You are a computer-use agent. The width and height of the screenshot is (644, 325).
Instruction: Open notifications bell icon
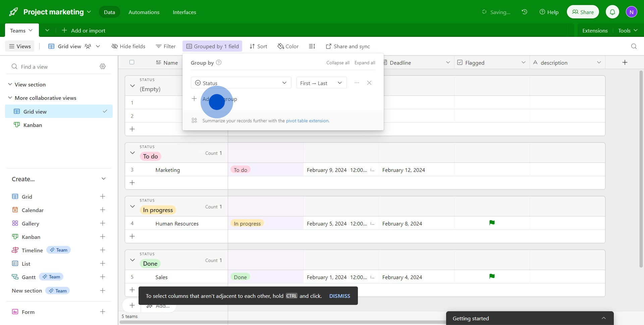point(612,12)
